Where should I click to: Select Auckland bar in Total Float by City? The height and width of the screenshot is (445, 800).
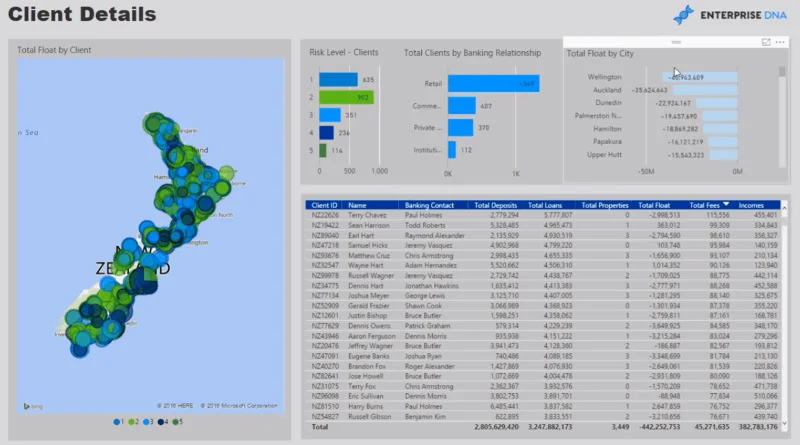pyautogui.click(x=705, y=90)
